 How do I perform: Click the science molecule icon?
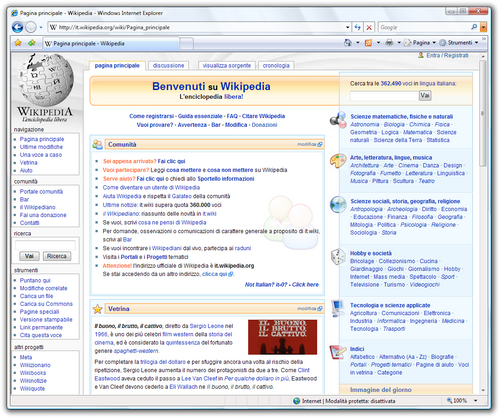click(x=338, y=120)
